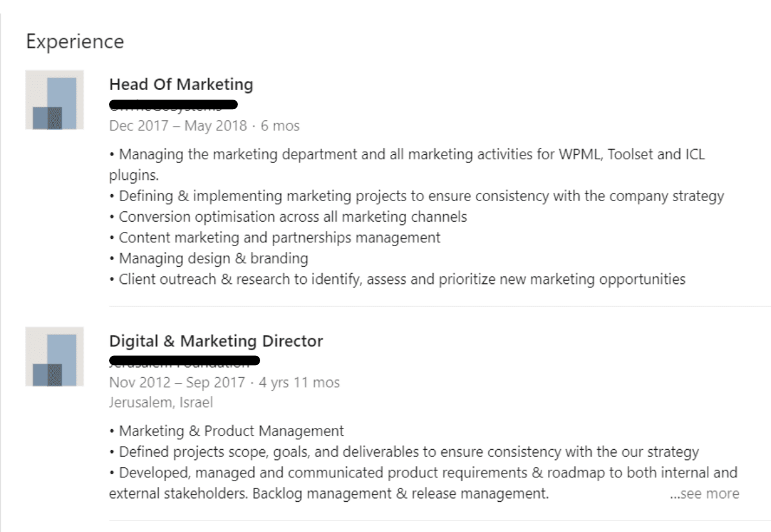The height and width of the screenshot is (532, 771).
Task: Open the Digital & Marketing Director position title
Action: (x=216, y=341)
